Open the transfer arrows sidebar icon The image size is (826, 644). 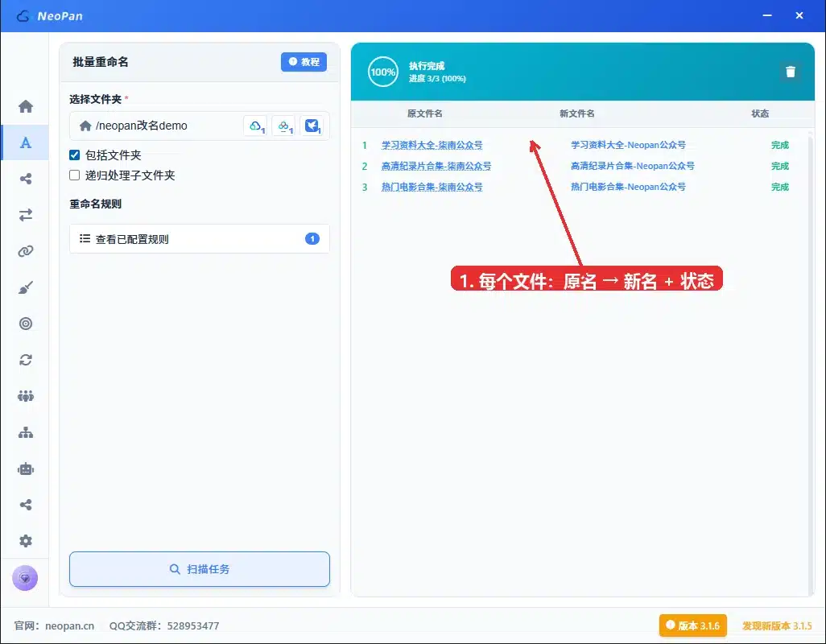click(x=25, y=215)
